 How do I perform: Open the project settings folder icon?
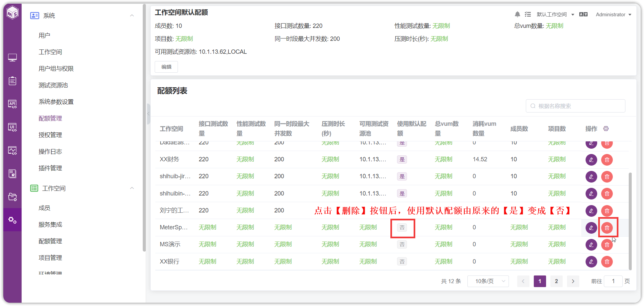[12, 197]
